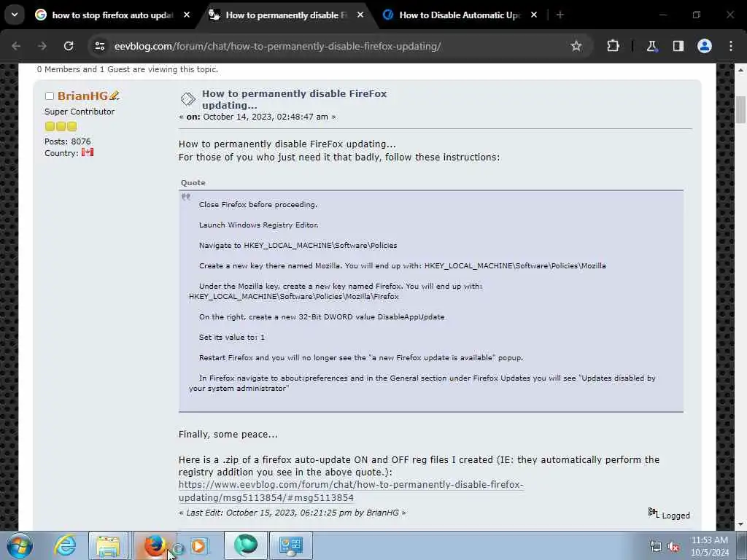Click the 'Finally, some peace...' text
Screen dimensions: 747x560
[228, 435]
